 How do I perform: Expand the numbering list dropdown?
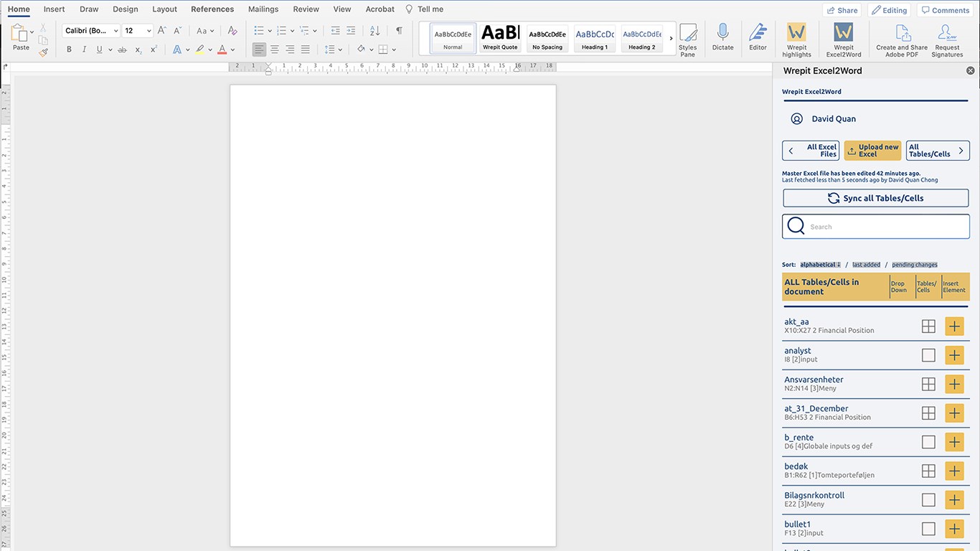pos(292,31)
